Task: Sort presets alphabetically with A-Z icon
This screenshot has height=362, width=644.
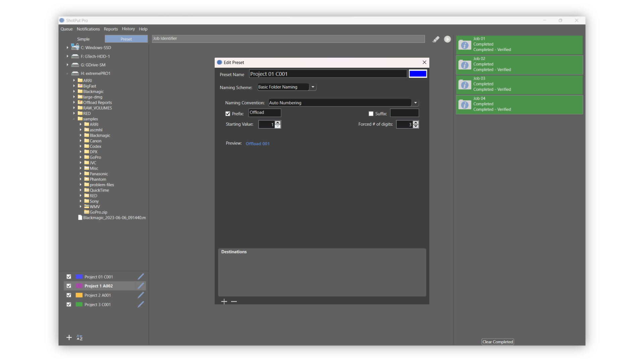Action: 79,338
